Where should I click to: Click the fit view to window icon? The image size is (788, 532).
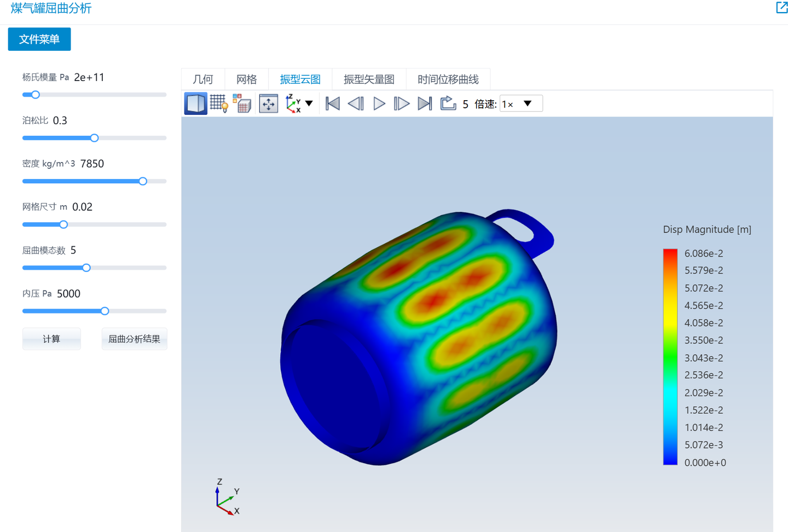click(269, 103)
